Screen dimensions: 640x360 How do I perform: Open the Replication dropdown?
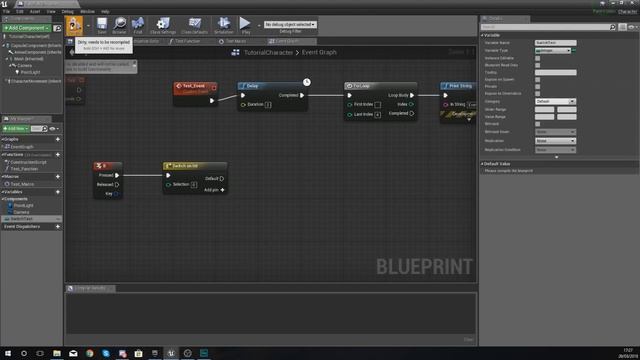click(555, 141)
